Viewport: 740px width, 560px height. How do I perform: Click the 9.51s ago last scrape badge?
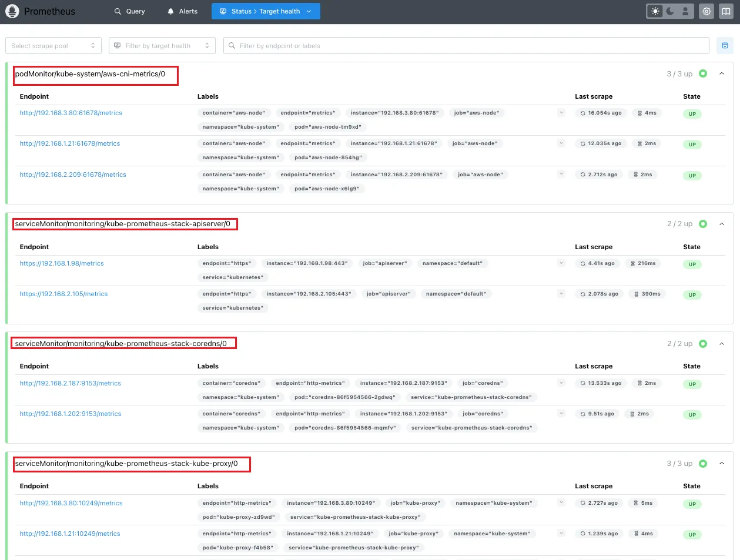(x=597, y=414)
